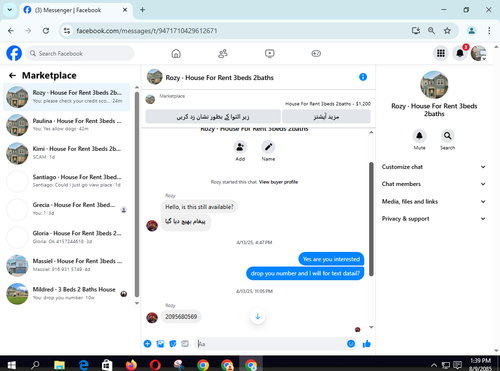The height and width of the screenshot is (371, 500).
Task: Reload the browser page
Action: (46, 31)
